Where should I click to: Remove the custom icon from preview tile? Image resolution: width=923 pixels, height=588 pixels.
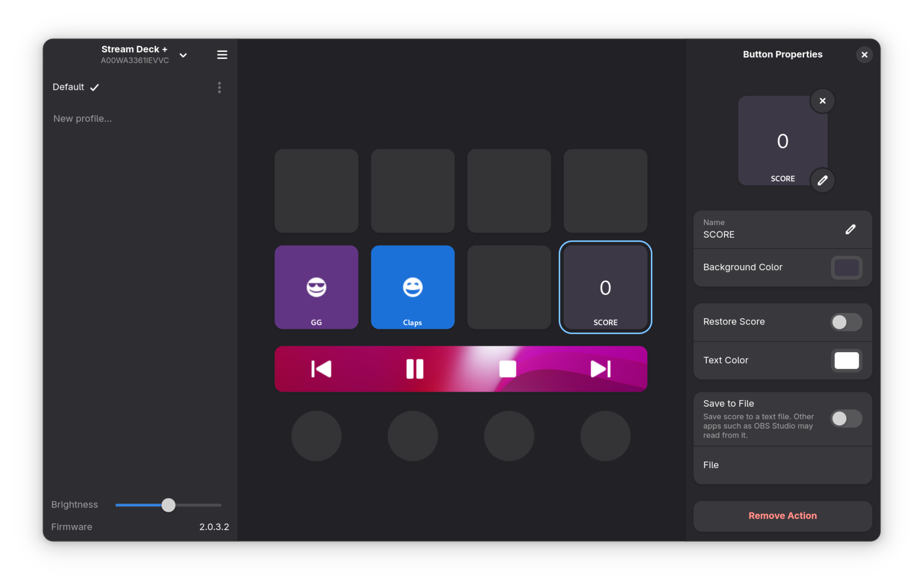[x=822, y=101]
